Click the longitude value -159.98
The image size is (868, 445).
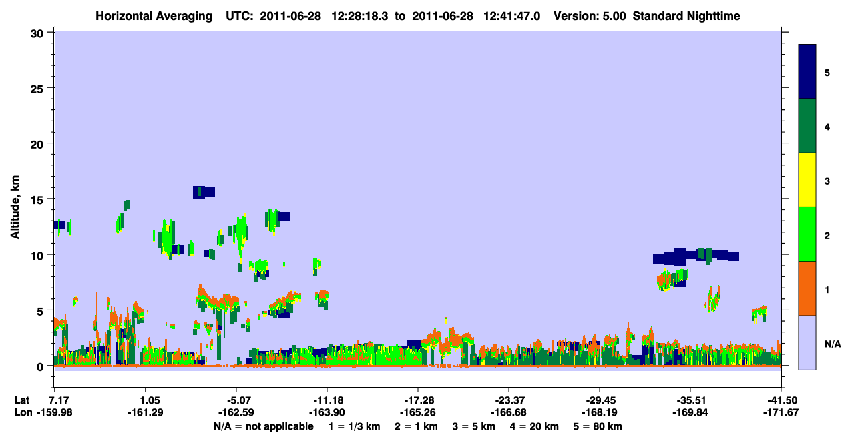point(55,413)
